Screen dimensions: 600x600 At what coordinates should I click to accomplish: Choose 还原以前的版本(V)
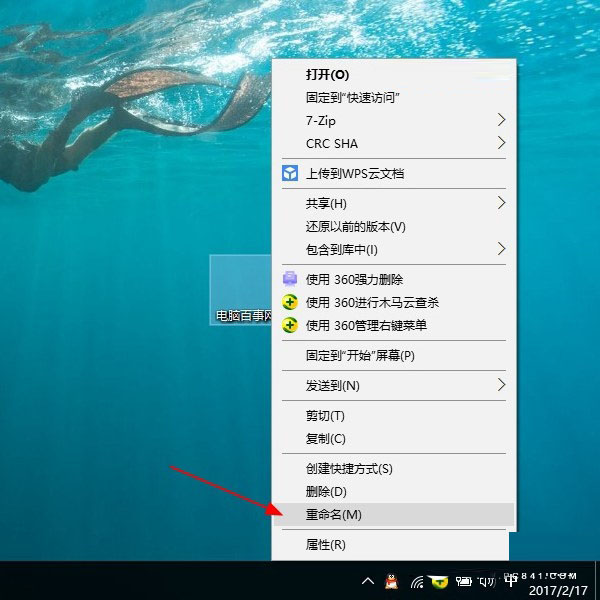(394, 226)
